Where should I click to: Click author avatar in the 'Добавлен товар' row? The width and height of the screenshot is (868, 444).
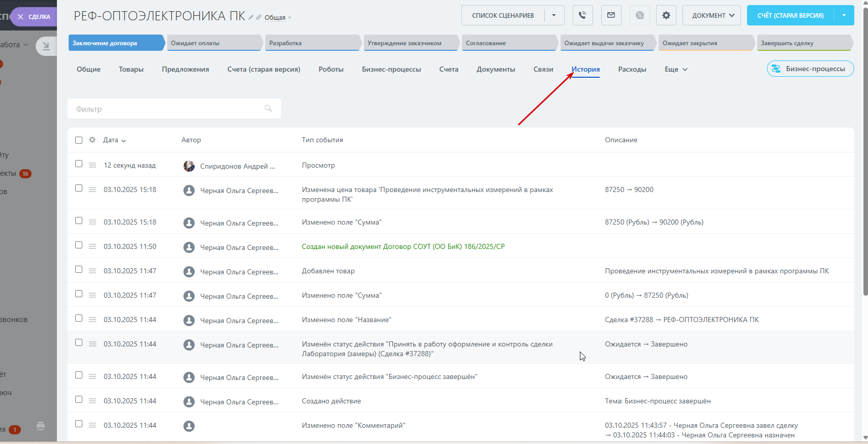click(189, 272)
